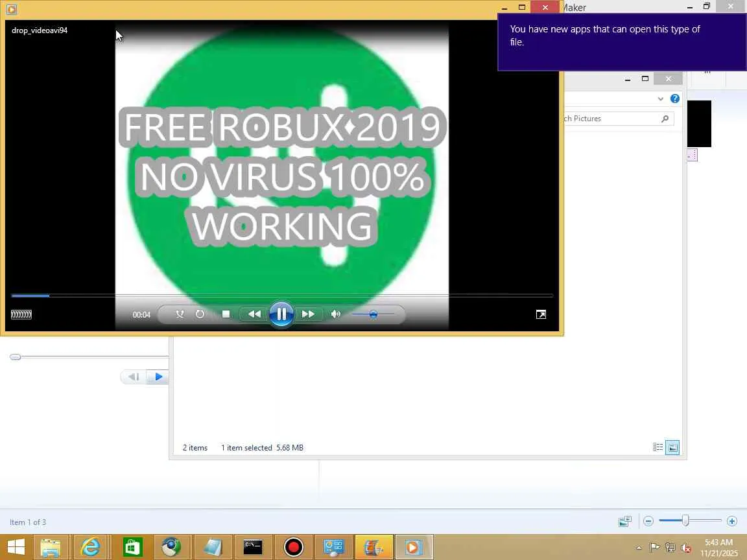747x560 pixels.
Task: Switch to Movie Maker on the taskbar
Action: (x=374, y=548)
